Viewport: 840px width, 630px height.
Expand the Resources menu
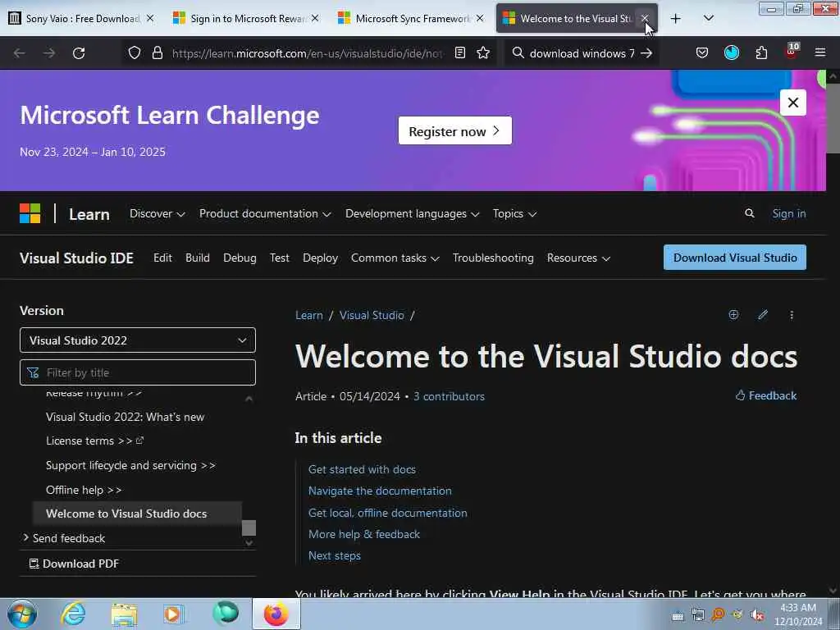(x=578, y=258)
